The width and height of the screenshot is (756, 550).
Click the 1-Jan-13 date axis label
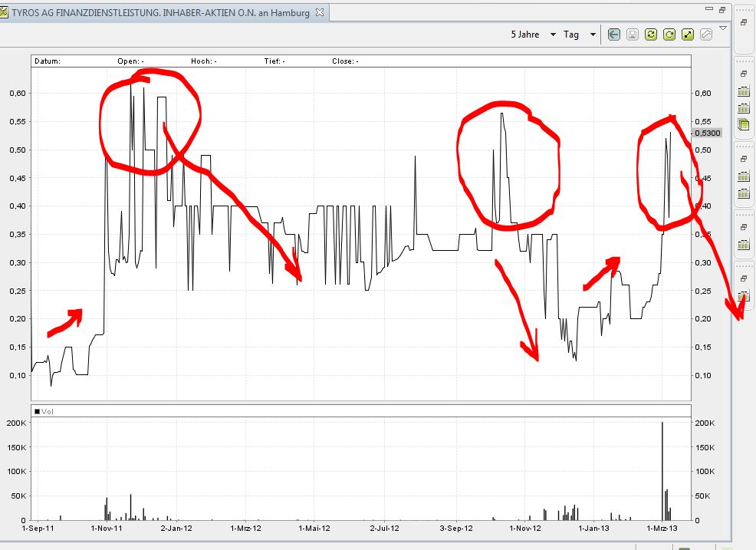click(593, 529)
